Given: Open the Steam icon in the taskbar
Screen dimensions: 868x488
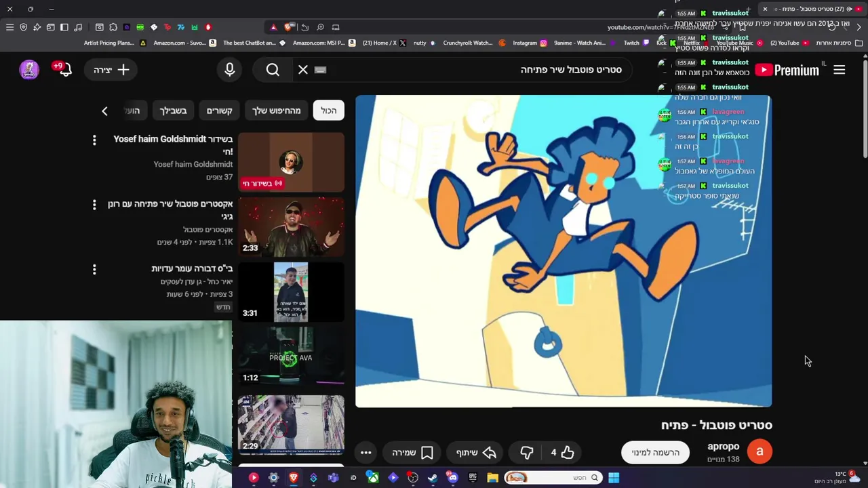Looking at the screenshot, I should pos(432,478).
